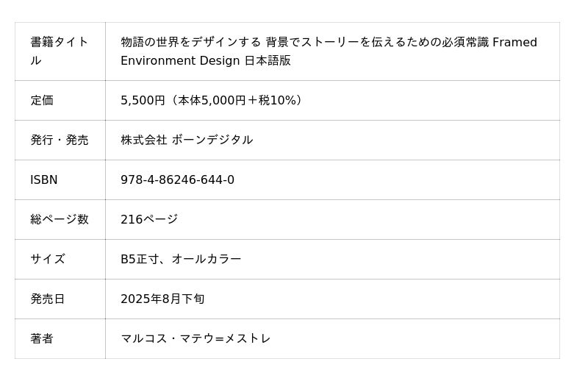Select the book title text starting with 物語の世界

pyautogui.click(x=329, y=51)
